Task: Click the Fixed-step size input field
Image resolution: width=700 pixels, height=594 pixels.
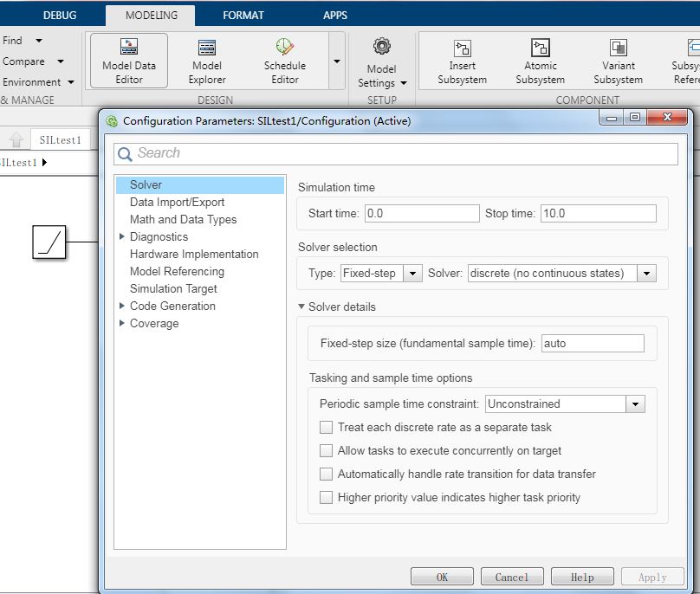Action: pos(593,343)
